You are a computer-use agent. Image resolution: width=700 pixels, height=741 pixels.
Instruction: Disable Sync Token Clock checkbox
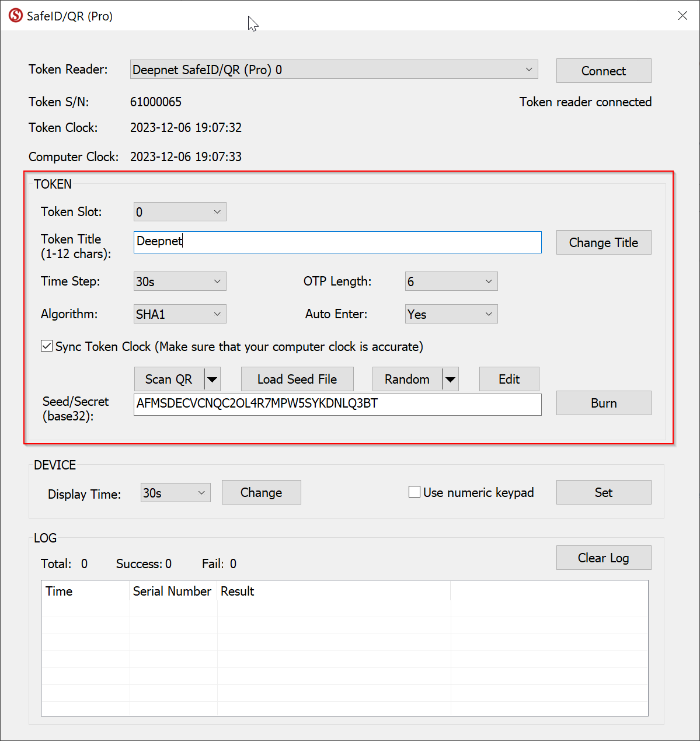coord(47,346)
